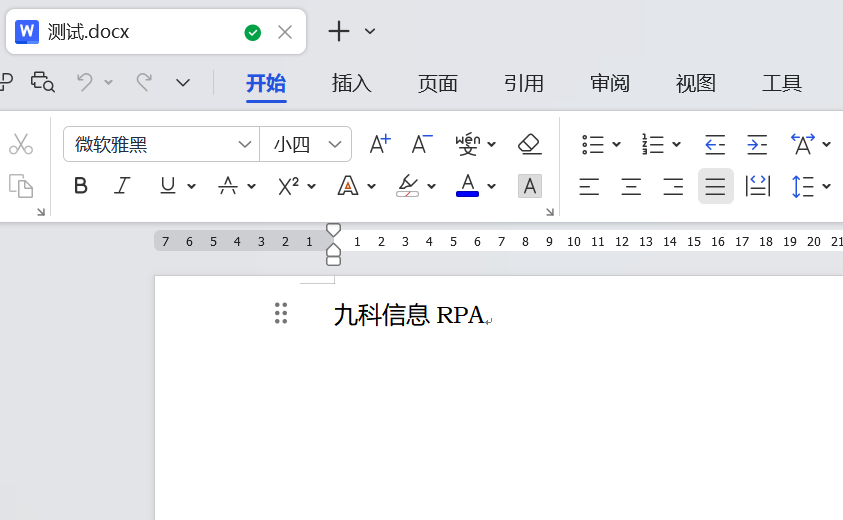Viewport: 843px width, 520px height.
Task: Click the new tab plus button
Action: (x=339, y=31)
